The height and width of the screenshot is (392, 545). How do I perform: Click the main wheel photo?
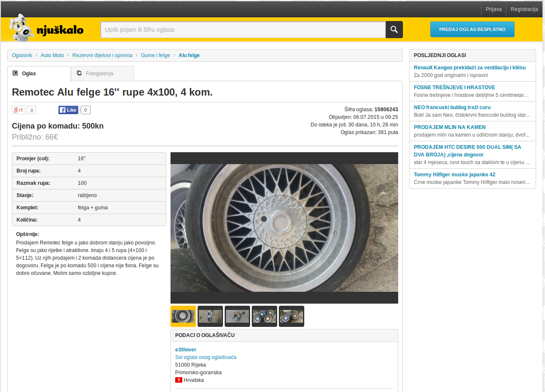pos(284,228)
